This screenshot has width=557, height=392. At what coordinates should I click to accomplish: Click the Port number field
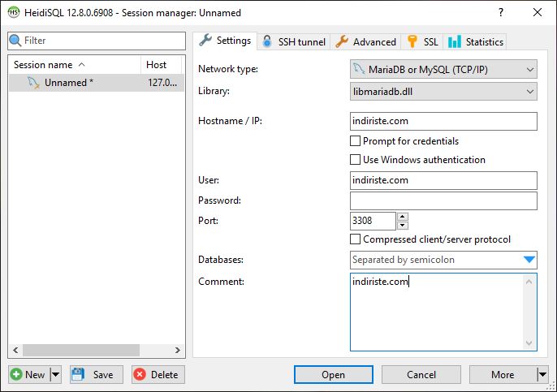pos(373,221)
